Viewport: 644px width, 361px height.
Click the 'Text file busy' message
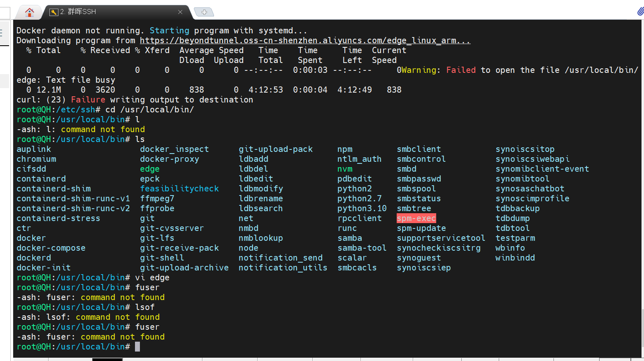tap(81, 80)
